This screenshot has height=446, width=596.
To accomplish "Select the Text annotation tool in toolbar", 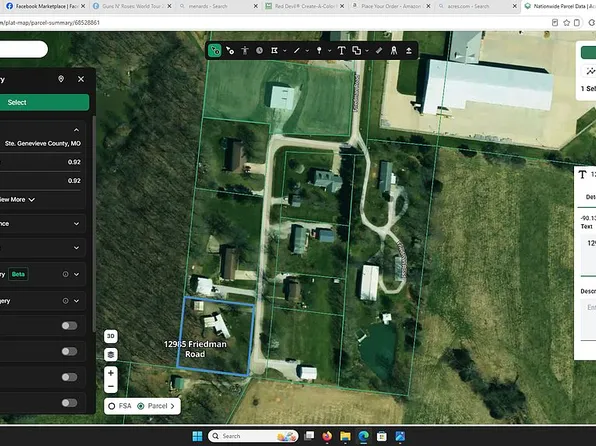I will 341,50.
